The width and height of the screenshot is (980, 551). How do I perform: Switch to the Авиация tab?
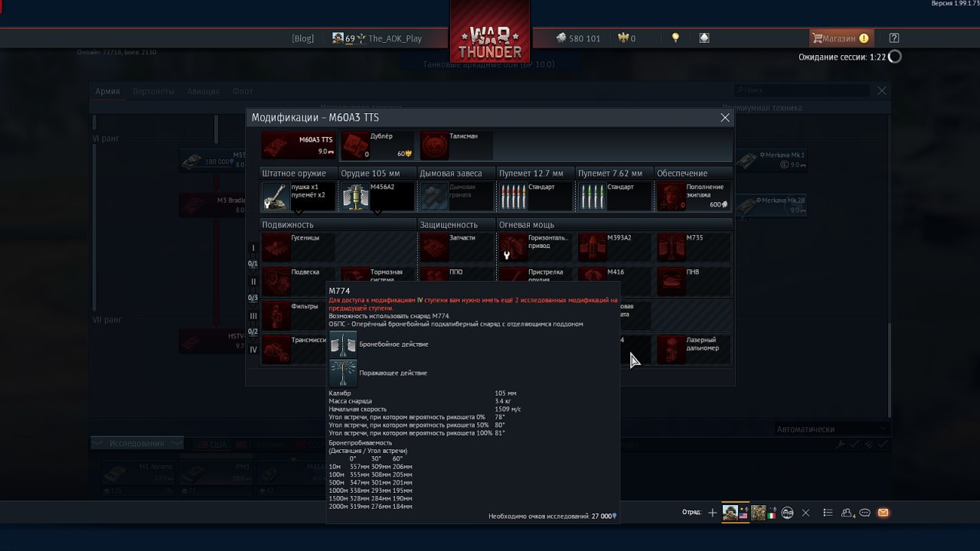[203, 91]
